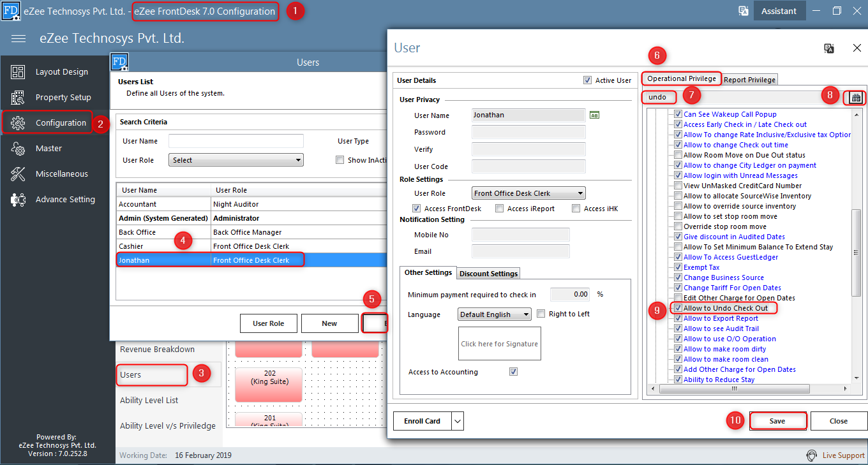
Task: Enable Access iHK checkbox
Action: point(576,209)
